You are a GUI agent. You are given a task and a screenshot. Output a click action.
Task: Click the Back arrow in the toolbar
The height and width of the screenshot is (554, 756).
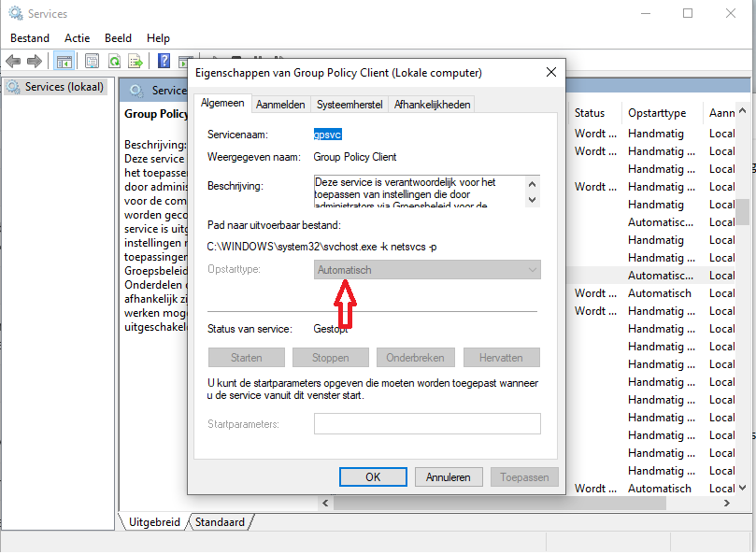[x=13, y=61]
